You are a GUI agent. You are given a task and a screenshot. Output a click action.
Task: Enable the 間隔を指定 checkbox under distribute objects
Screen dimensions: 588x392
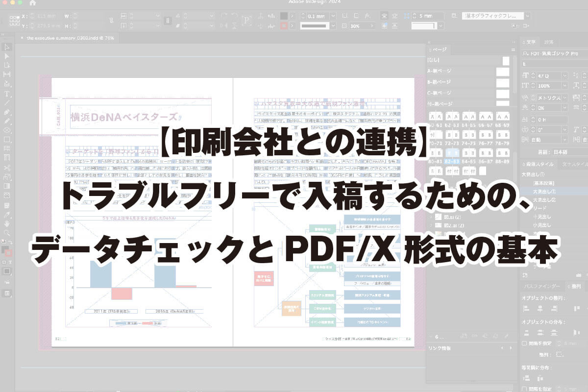pos(525,343)
